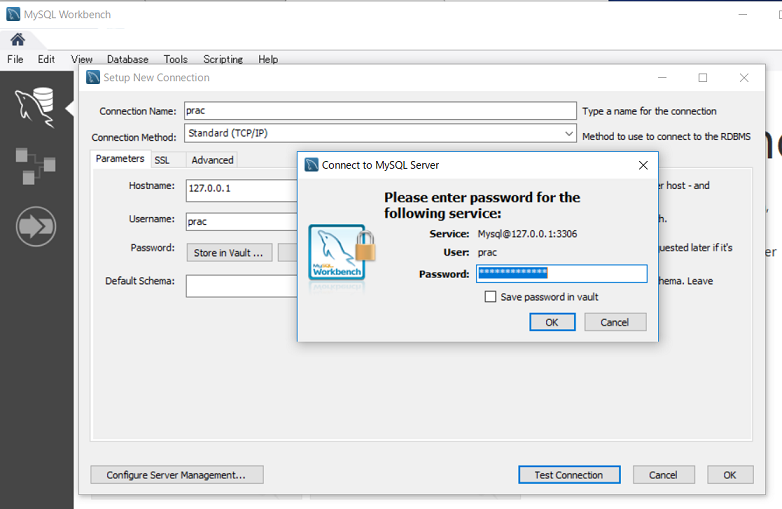
Task: Minimize the Setup New Connection window
Action: pyautogui.click(x=662, y=78)
